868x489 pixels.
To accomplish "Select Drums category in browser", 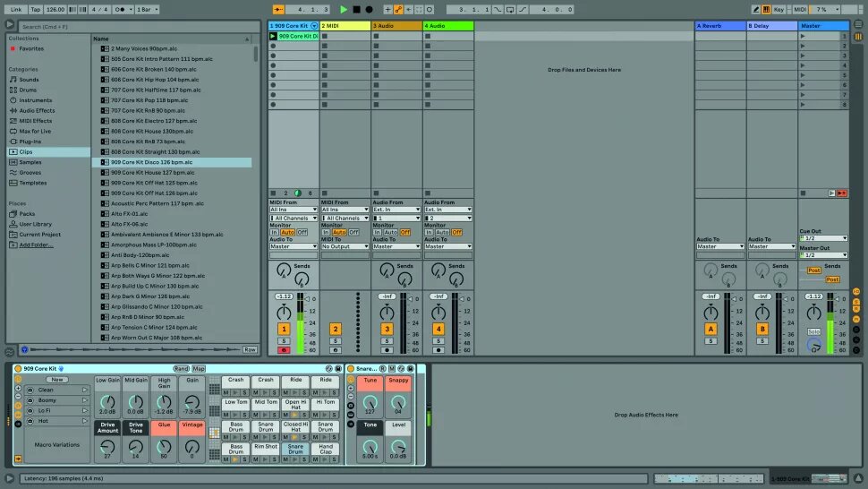I will point(29,90).
